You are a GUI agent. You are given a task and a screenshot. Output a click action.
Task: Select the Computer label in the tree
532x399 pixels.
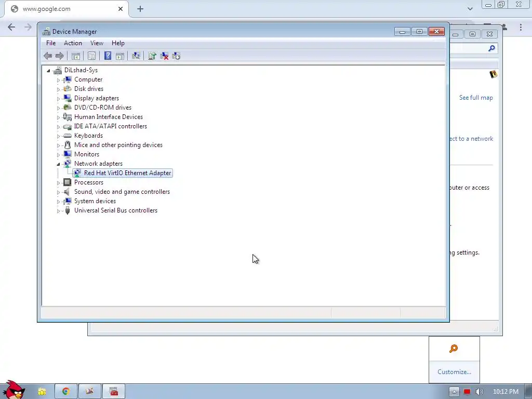click(x=88, y=79)
